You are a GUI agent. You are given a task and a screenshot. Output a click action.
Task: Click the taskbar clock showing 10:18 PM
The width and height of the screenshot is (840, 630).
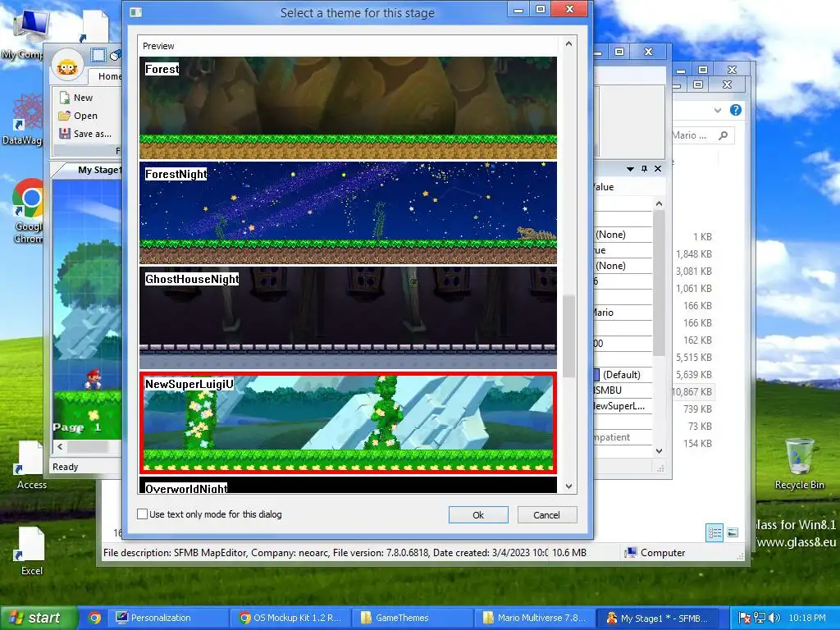[x=807, y=618]
